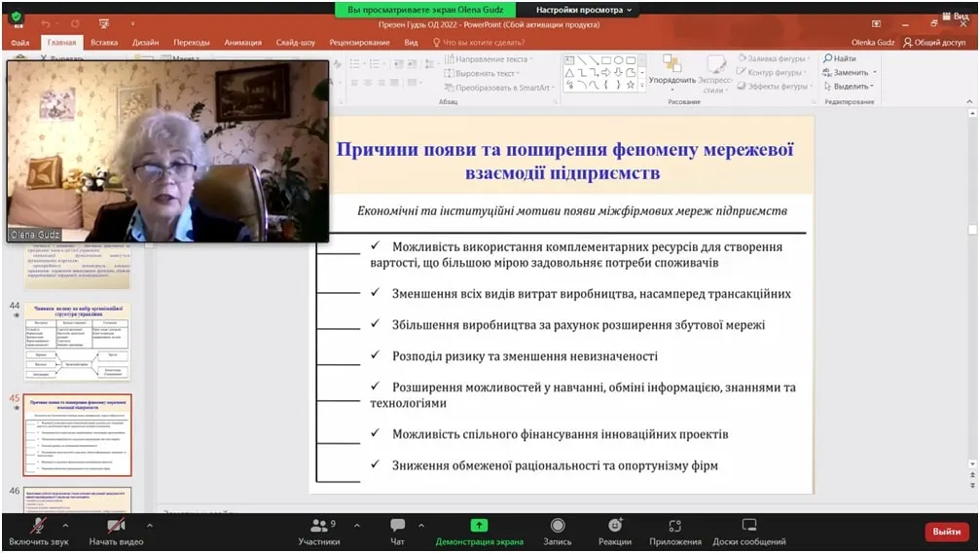
Task: Click Заменить replace button
Action: [x=850, y=73]
